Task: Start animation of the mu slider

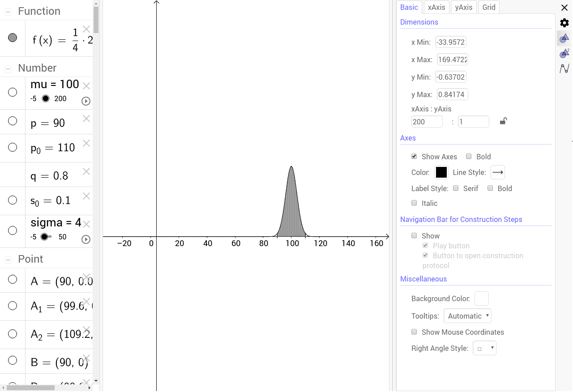Action: (x=86, y=101)
